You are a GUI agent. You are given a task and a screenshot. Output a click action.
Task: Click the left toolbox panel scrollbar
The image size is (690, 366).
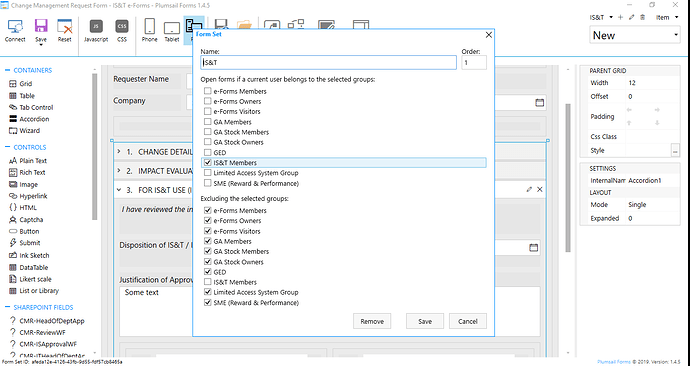[95, 145]
